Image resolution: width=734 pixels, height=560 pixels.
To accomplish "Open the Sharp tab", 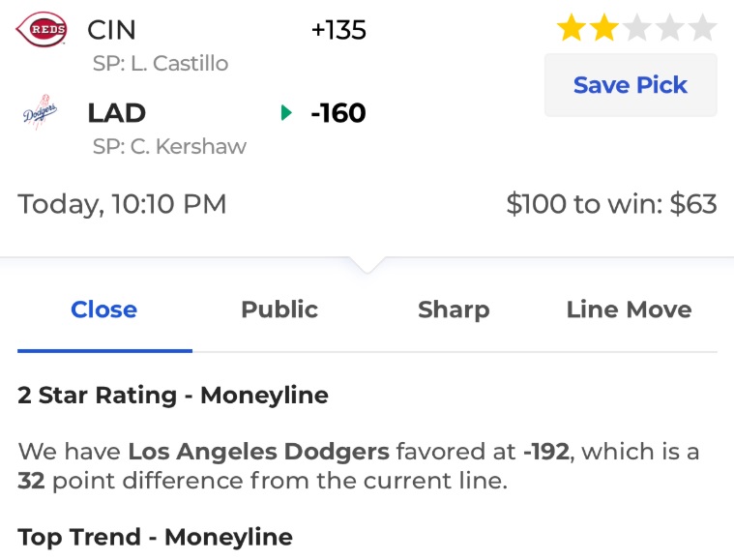I will click(454, 309).
